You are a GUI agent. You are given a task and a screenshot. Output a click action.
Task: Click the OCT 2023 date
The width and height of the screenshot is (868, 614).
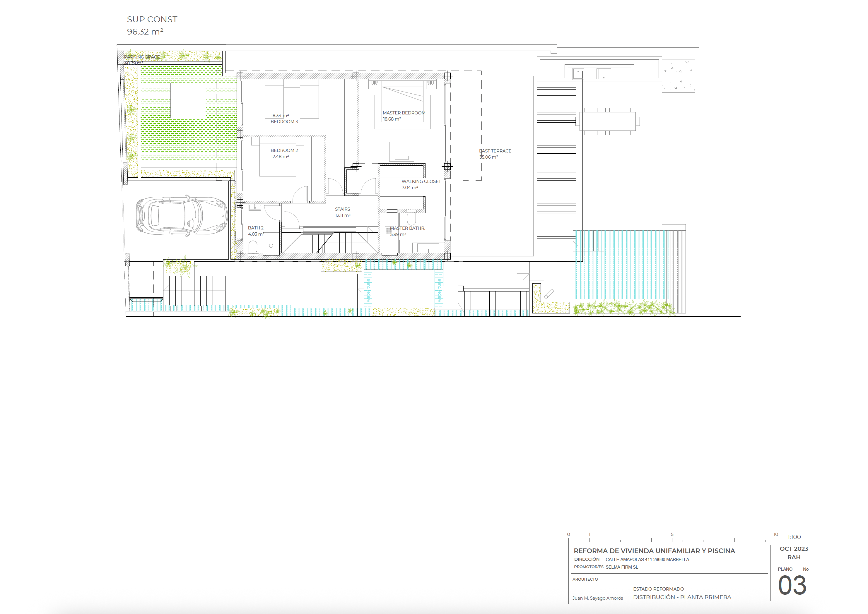click(794, 549)
